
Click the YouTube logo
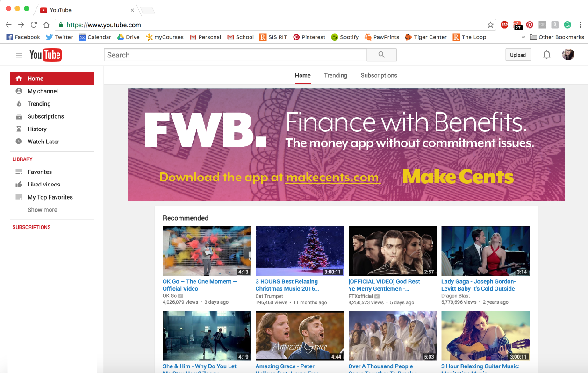point(46,55)
